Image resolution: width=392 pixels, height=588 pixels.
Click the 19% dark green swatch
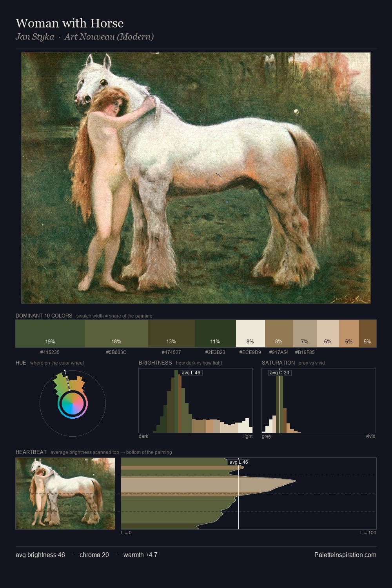pos(50,334)
